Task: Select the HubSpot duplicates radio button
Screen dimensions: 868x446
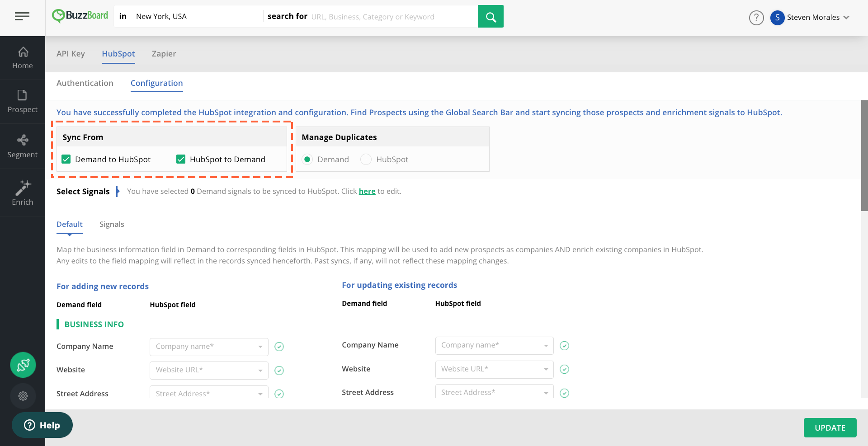Action: (366, 159)
